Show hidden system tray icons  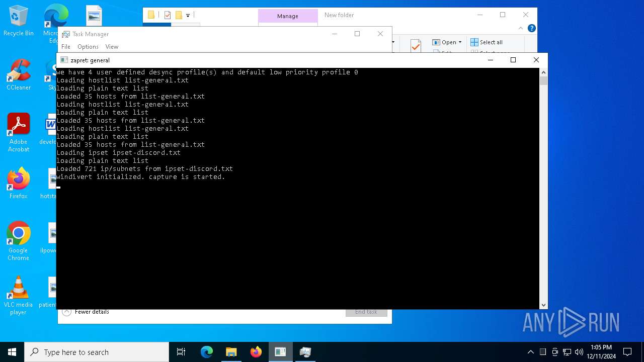point(530,352)
